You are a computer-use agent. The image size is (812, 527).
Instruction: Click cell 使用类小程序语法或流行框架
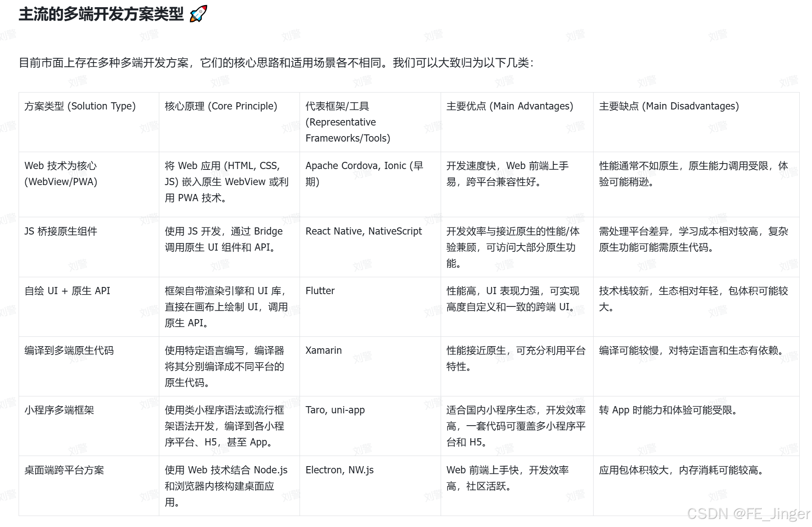coord(229,426)
